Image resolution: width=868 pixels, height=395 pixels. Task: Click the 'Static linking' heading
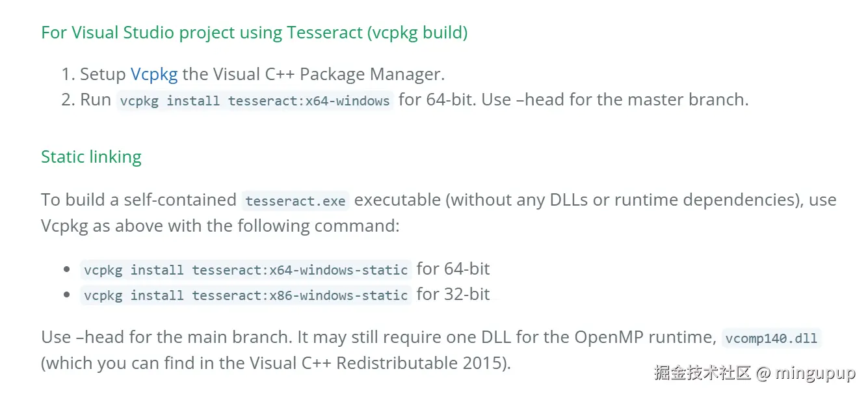(91, 157)
